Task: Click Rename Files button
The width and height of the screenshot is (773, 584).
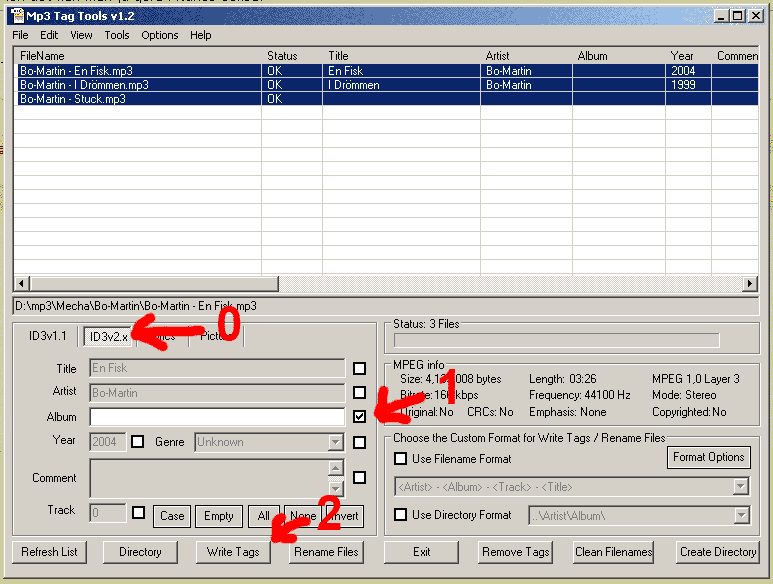Action: point(326,552)
